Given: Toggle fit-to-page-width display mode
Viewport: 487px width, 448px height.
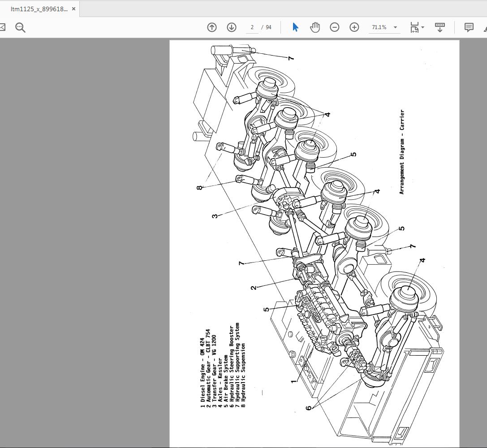Looking at the screenshot, I should [414, 27].
